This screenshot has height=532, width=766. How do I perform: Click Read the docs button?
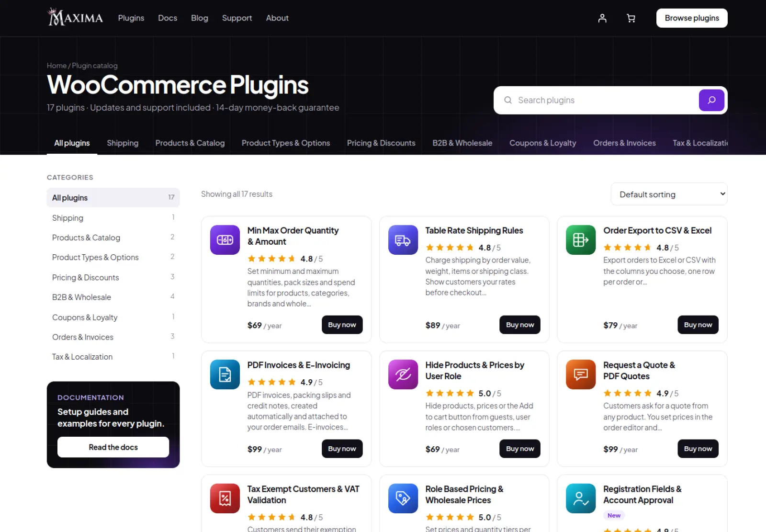point(113,447)
